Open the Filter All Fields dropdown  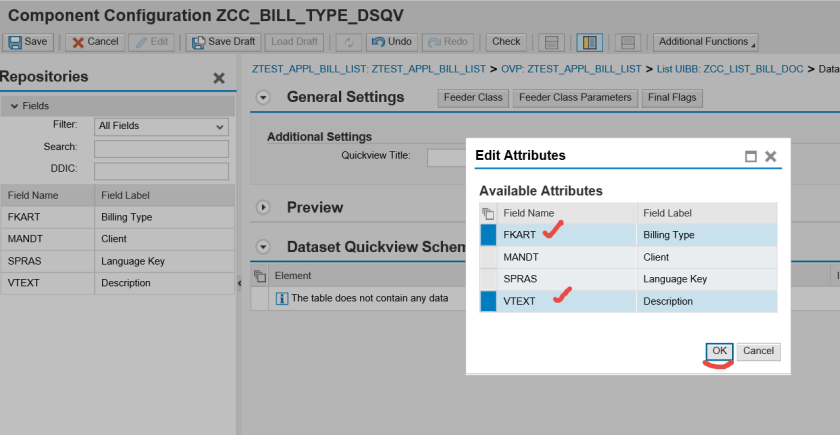tap(161, 126)
